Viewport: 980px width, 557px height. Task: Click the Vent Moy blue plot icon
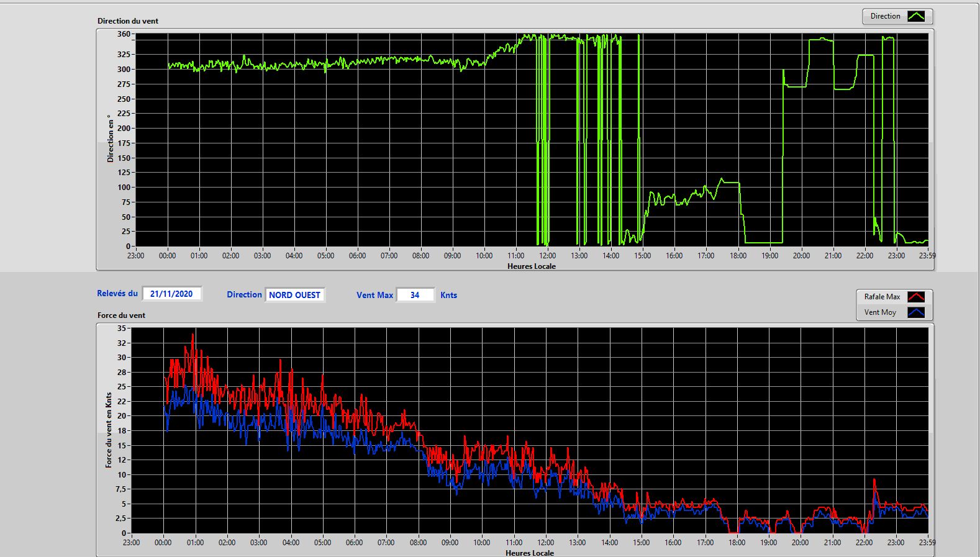coord(916,312)
